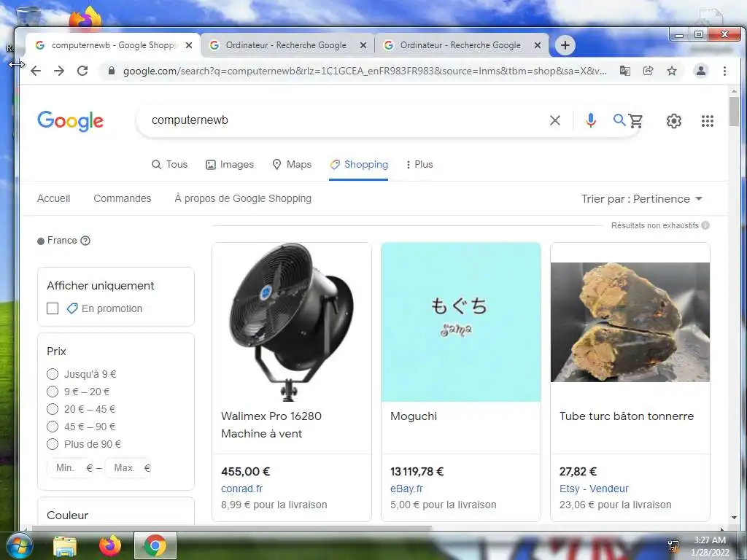Launch Firefox from the taskbar
Image resolution: width=747 pixels, height=560 pixels.
110,545
